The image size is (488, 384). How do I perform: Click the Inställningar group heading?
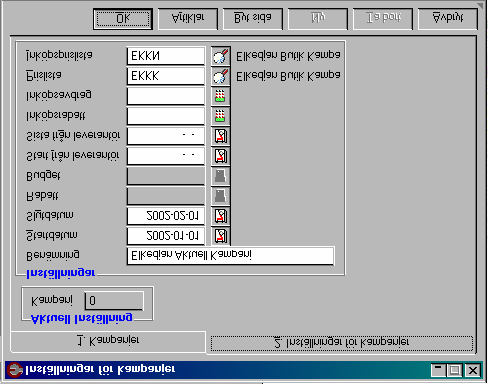61,274
